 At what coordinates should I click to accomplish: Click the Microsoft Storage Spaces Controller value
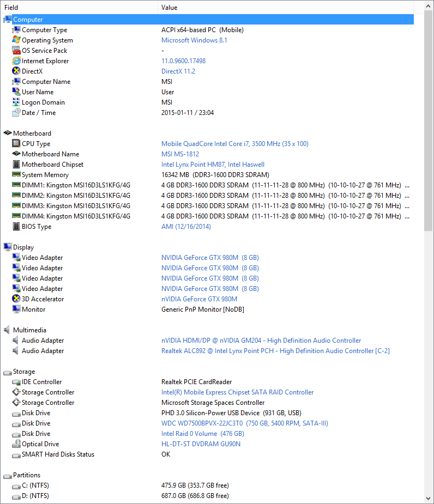pos(213,403)
